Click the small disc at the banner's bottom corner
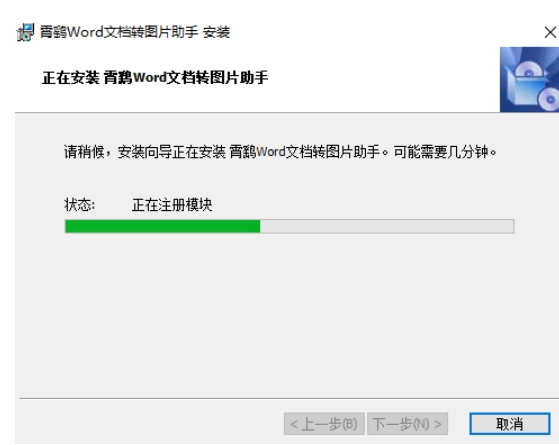 tap(549, 99)
